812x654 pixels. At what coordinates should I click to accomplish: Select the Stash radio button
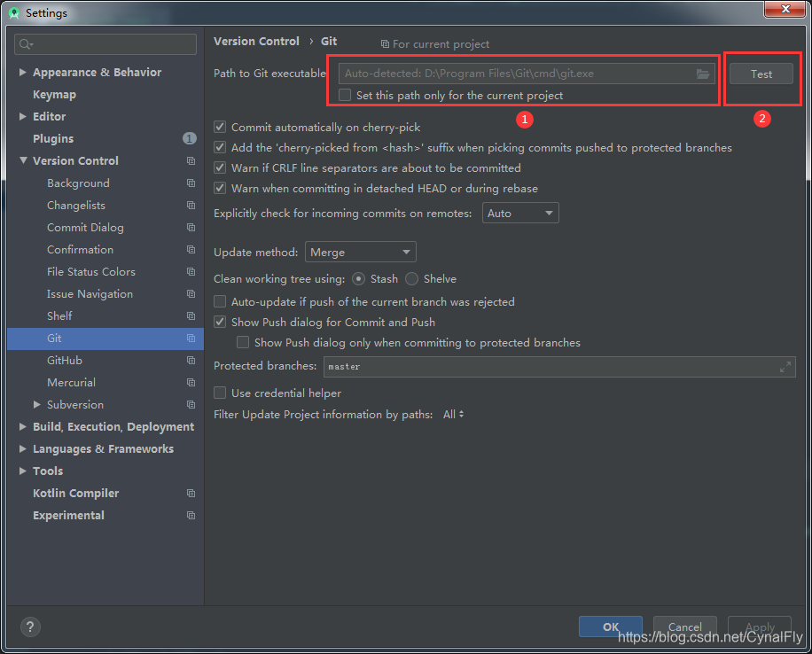tap(358, 279)
